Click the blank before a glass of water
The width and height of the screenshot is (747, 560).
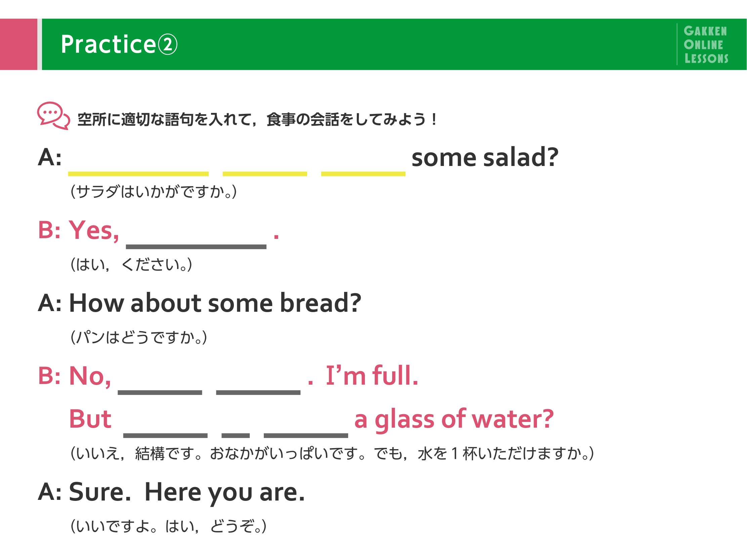coord(306,435)
